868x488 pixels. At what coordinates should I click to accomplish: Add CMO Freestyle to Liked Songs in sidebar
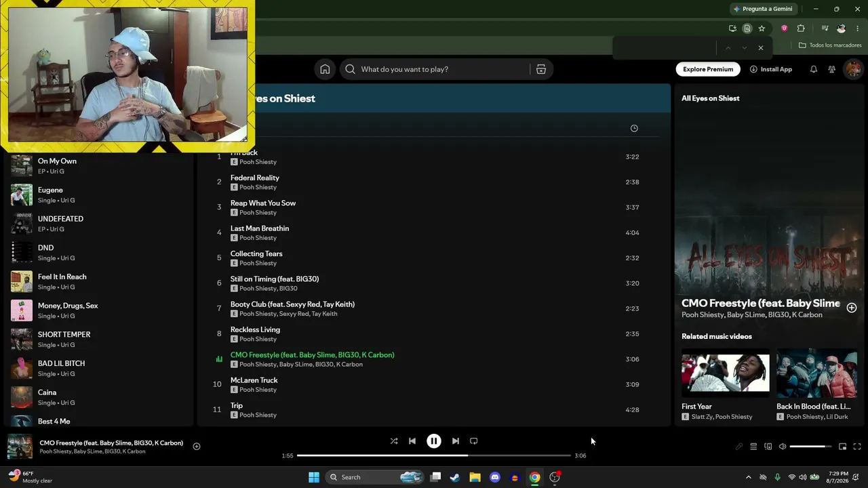click(852, 308)
